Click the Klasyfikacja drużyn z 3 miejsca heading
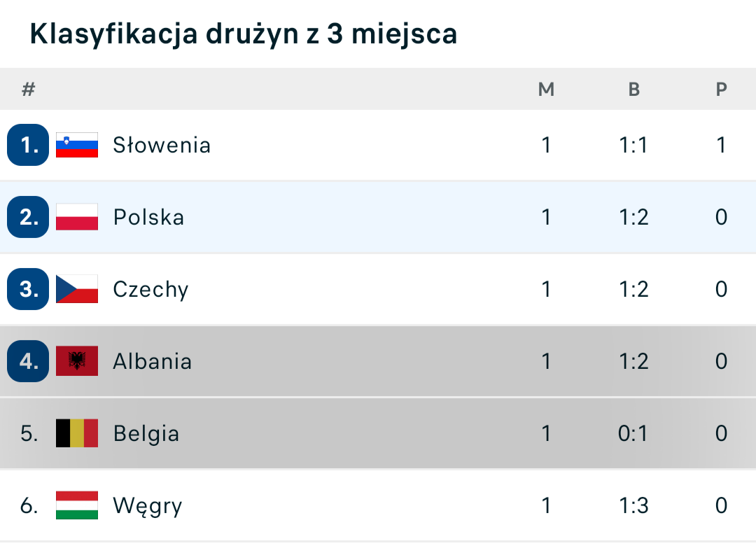The height and width of the screenshot is (553, 756). tap(244, 34)
